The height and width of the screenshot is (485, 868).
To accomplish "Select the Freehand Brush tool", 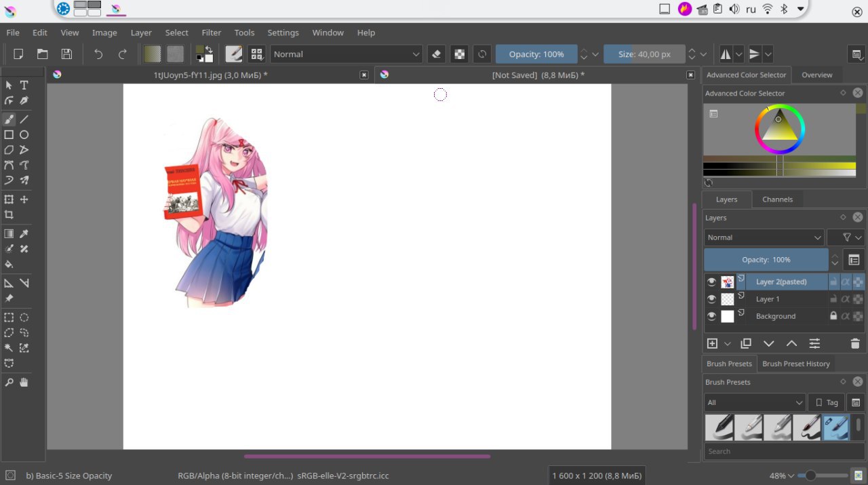I will (9, 119).
